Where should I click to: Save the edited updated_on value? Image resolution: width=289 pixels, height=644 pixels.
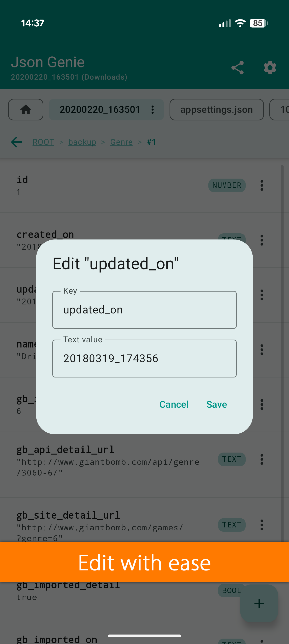click(217, 404)
